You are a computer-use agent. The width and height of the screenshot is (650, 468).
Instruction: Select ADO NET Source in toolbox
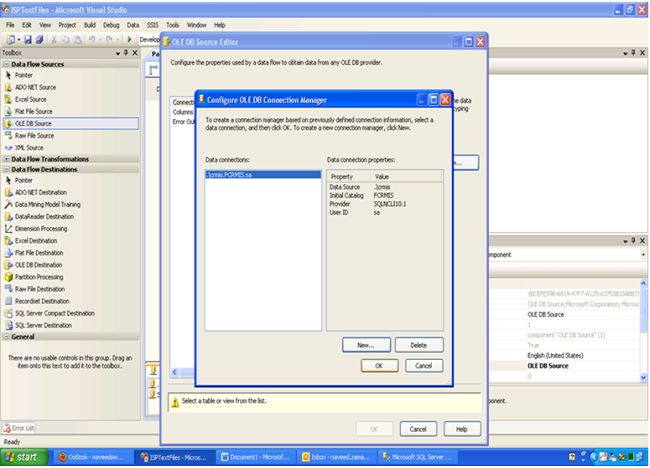[x=35, y=87]
